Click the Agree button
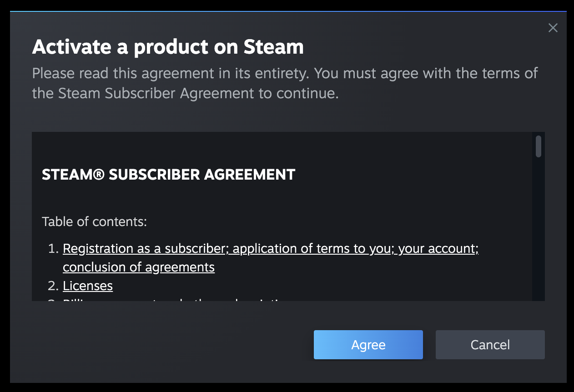 368,345
